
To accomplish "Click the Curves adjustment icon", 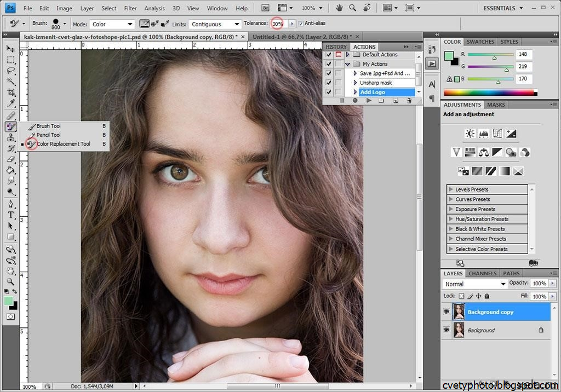I will point(497,134).
